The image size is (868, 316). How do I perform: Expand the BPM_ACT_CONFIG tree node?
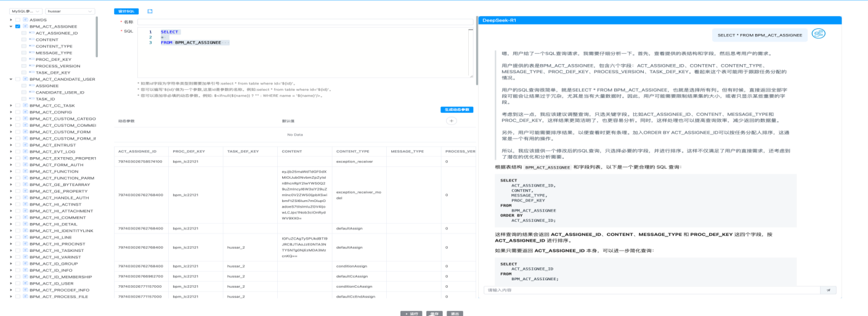10,112
